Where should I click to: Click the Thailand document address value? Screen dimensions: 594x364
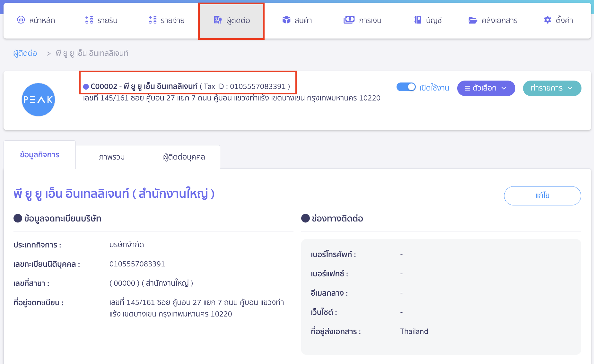click(414, 331)
